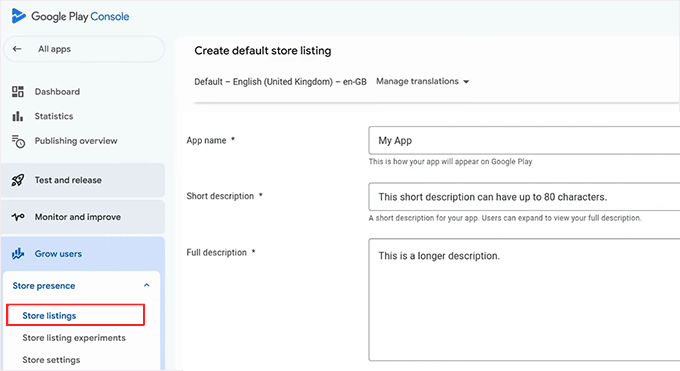
Task: Focus the App name input field
Action: tap(524, 141)
